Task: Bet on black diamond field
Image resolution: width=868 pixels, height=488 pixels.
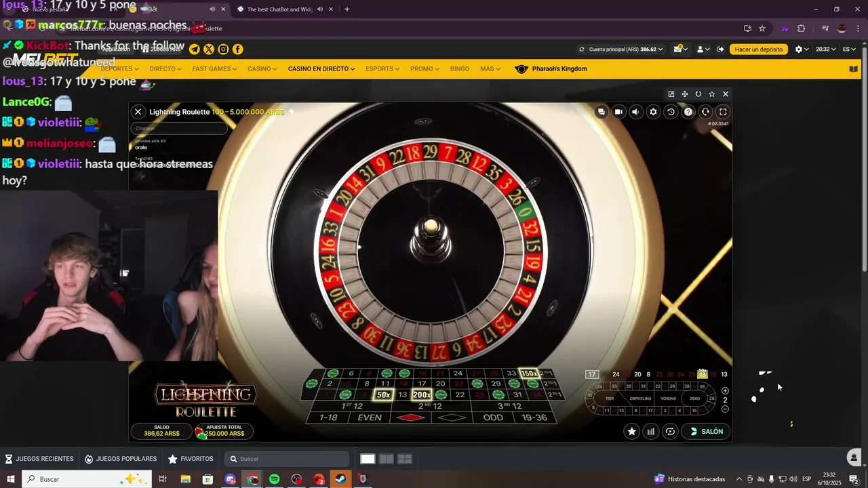Action: [x=452, y=418]
